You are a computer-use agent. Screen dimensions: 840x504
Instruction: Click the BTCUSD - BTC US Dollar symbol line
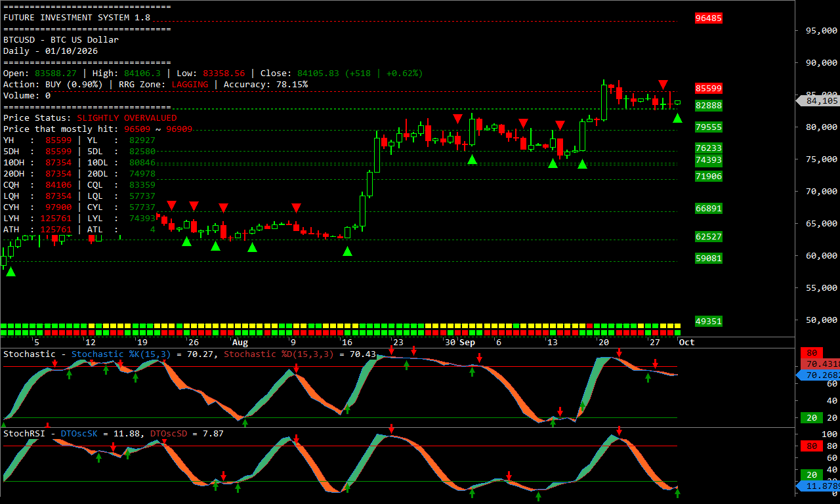click(61, 40)
